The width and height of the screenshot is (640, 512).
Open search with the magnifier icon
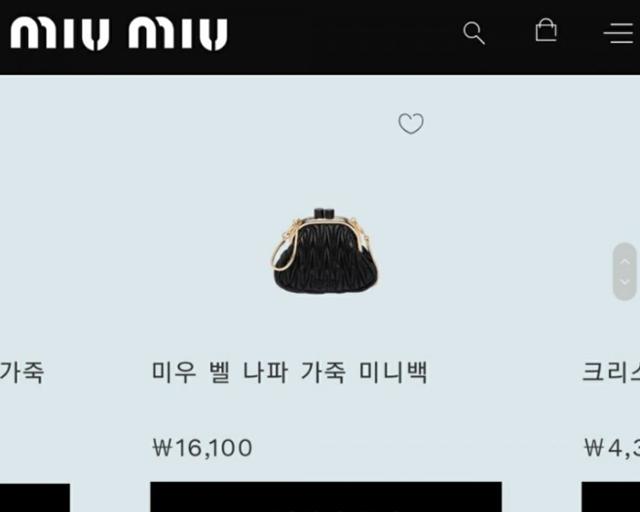(474, 33)
